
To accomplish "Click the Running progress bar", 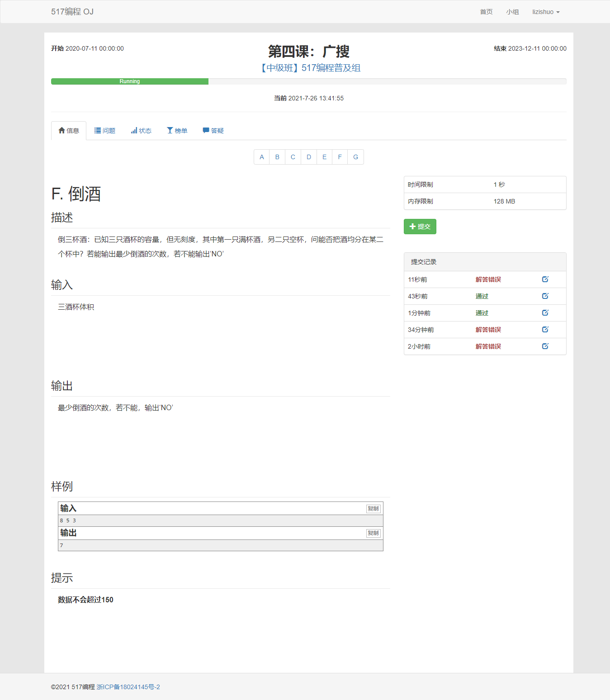I will pyautogui.click(x=129, y=81).
